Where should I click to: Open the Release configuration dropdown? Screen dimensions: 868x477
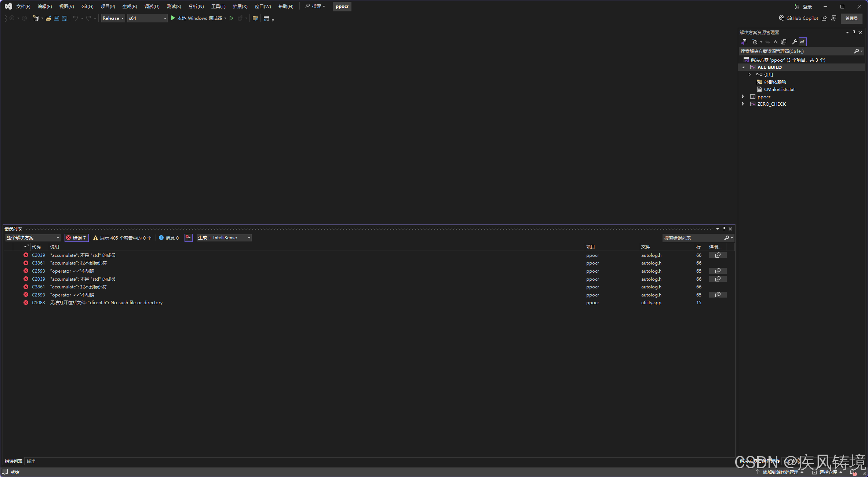pos(113,18)
